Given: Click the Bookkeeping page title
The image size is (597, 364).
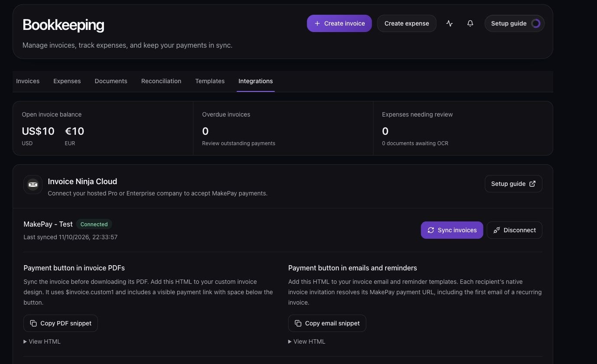Looking at the screenshot, I should (63, 25).
